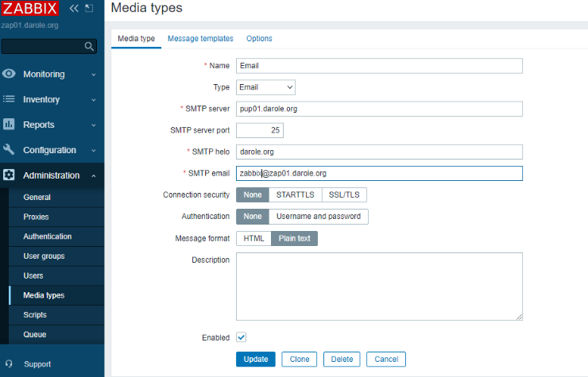
Task: Expand the Monitoring menu section
Action: coord(94,75)
